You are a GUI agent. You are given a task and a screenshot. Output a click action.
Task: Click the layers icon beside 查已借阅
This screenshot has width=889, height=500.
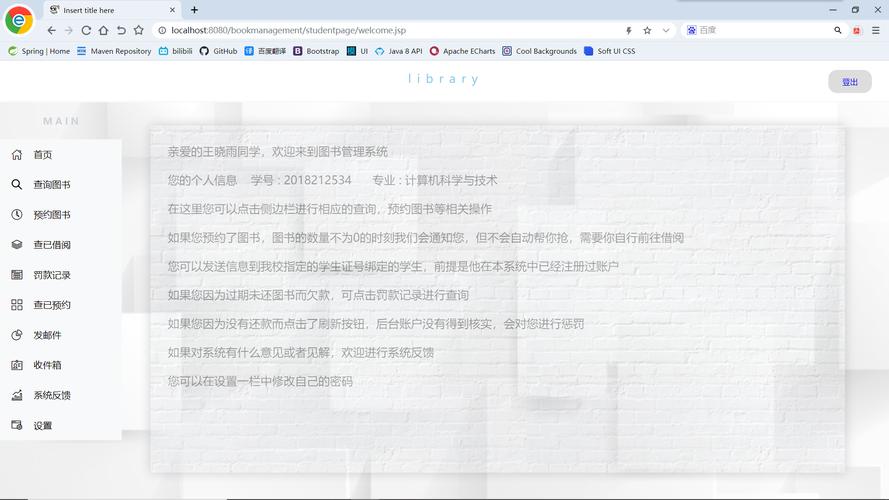[17, 244]
